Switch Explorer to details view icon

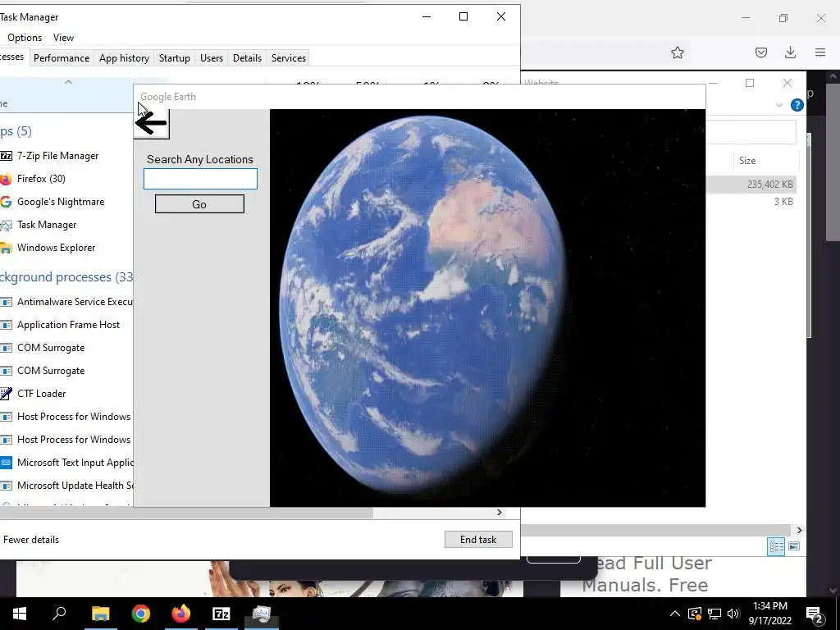coord(776,546)
